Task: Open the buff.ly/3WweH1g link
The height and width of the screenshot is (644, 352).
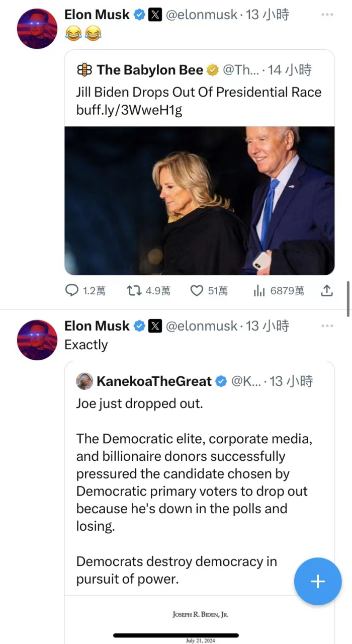Action: click(x=129, y=110)
